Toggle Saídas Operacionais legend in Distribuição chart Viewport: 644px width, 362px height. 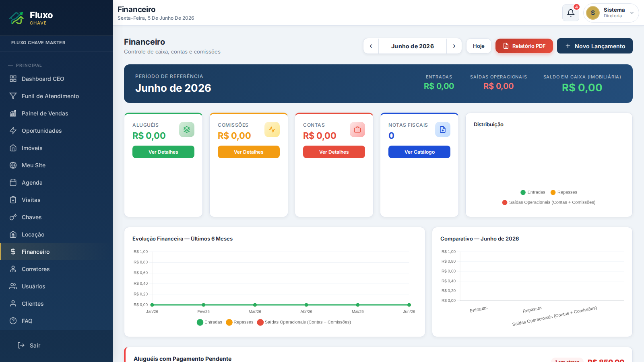549,202
